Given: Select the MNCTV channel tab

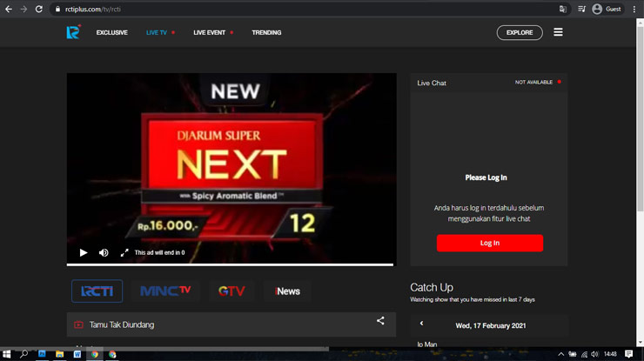Looking at the screenshot, I should [x=165, y=291].
